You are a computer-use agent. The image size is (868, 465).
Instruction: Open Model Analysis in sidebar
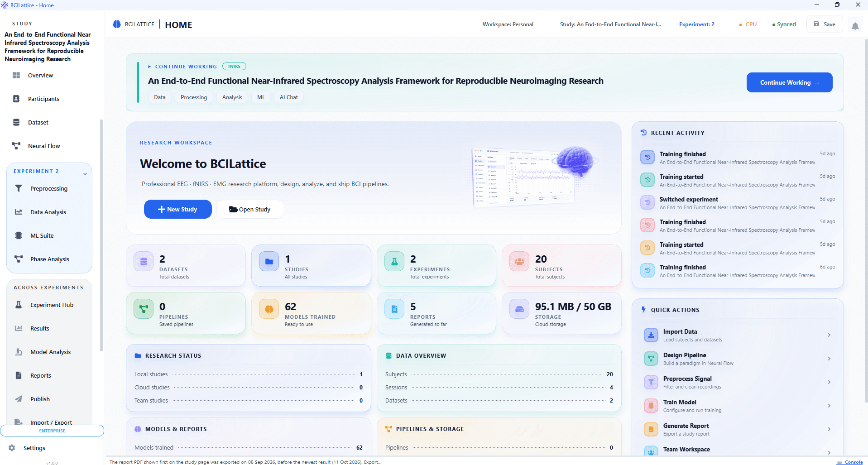[50, 352]
